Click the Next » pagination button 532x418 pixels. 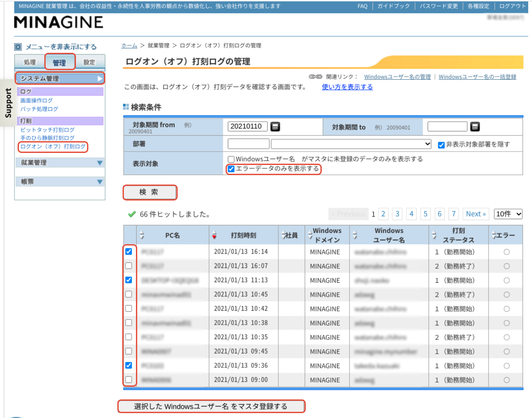(x=476, y=214)
